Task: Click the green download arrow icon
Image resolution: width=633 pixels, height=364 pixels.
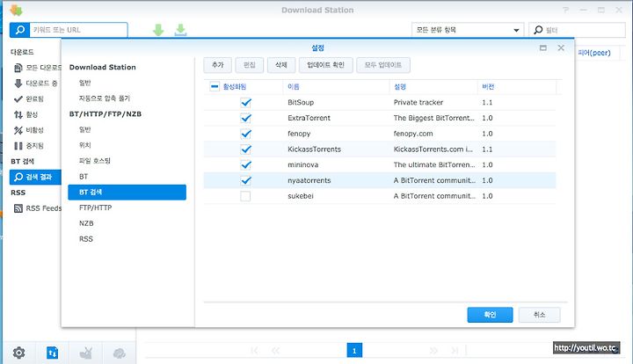Action: (x=158, y=30)
